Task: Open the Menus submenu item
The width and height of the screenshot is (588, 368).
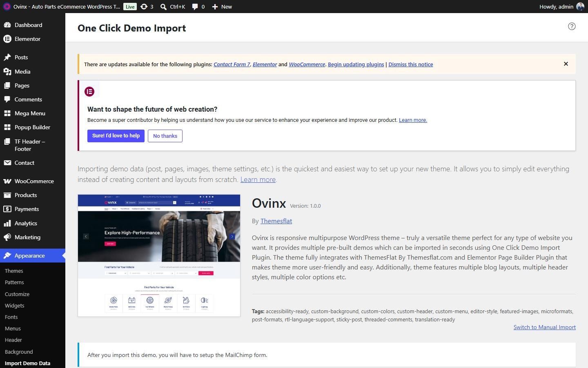Action: click(13, 328)
